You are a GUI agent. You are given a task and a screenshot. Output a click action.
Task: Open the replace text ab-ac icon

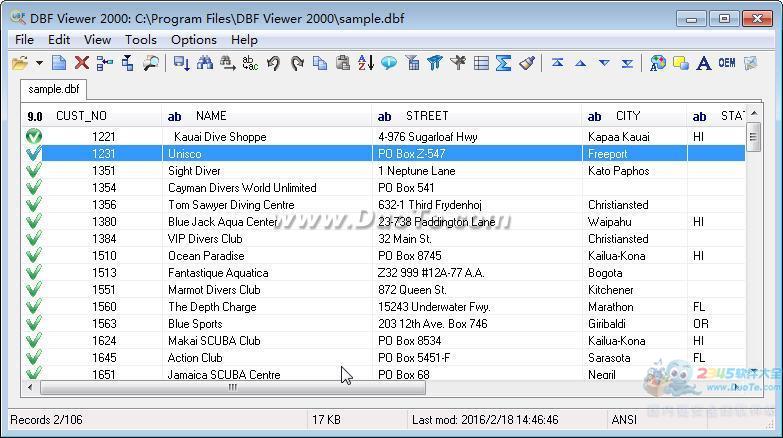250,63
